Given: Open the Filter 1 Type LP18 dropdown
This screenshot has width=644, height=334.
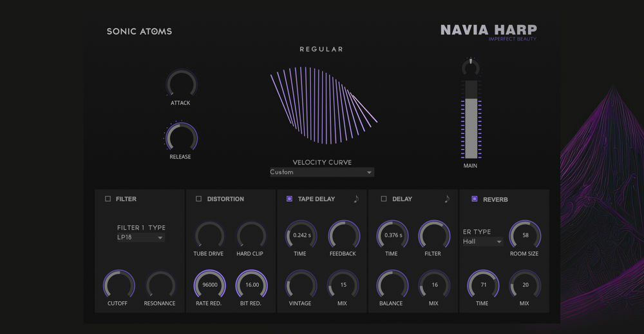Looking at the screenshot, I should [x=140, y=237].
